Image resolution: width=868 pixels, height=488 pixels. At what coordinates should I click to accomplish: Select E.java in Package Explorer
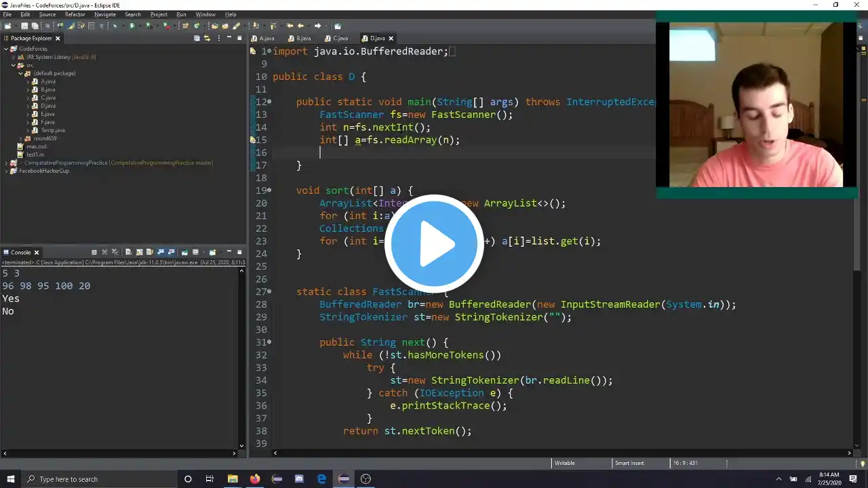[47, 114]
